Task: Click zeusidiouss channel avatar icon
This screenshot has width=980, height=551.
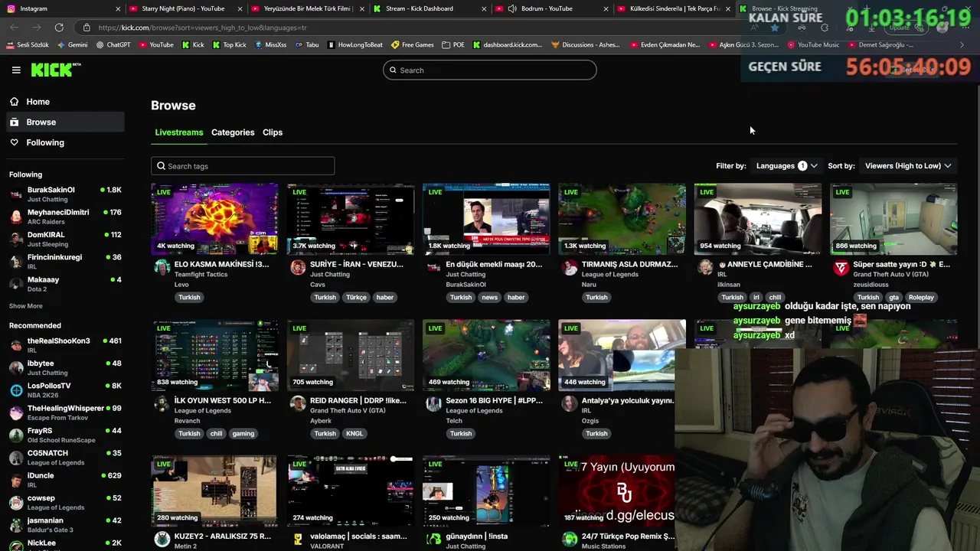Action: 841,267
